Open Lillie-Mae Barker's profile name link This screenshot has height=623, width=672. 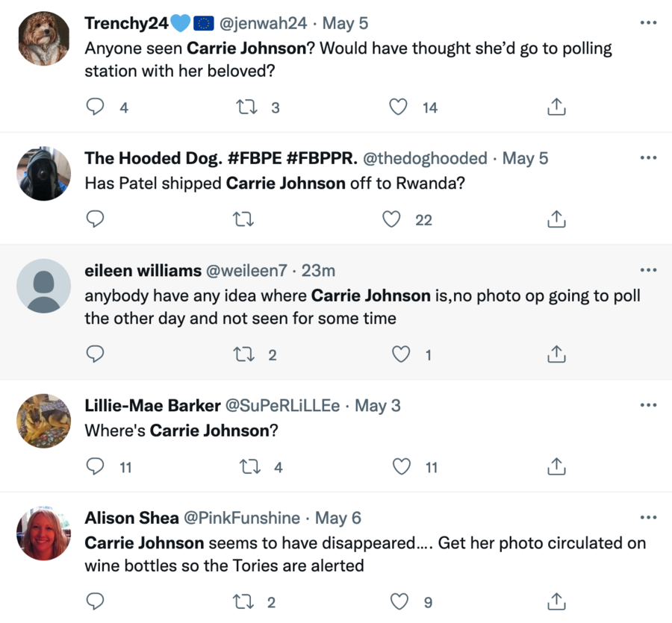(x=152, y=406)
